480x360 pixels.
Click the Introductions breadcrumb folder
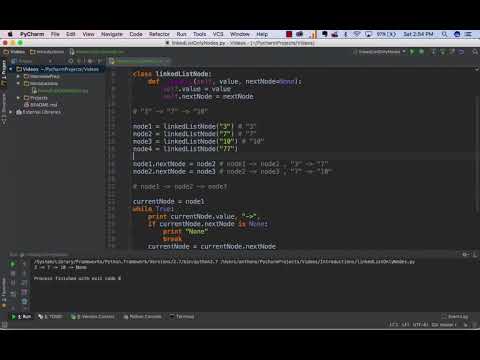47,52
